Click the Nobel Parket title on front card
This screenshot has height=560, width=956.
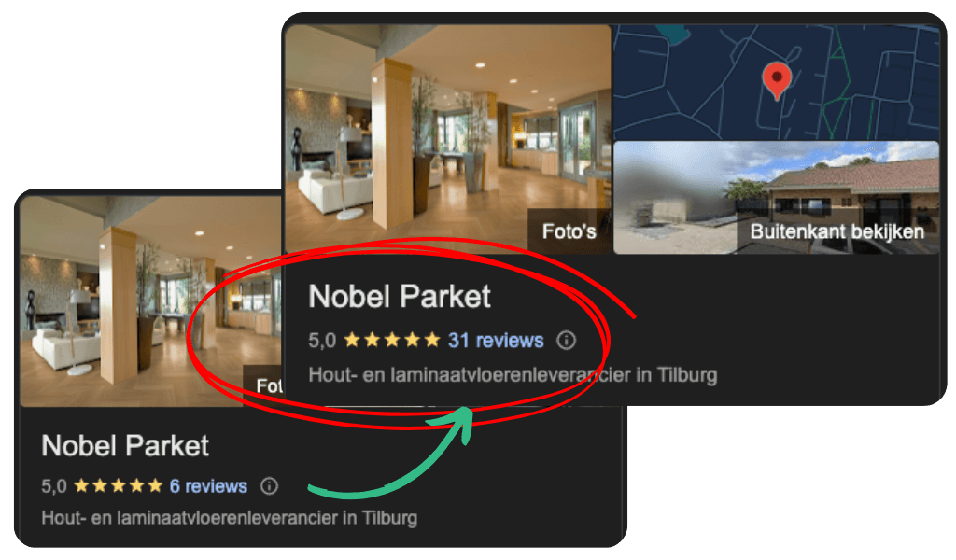[x=400, y=297]
